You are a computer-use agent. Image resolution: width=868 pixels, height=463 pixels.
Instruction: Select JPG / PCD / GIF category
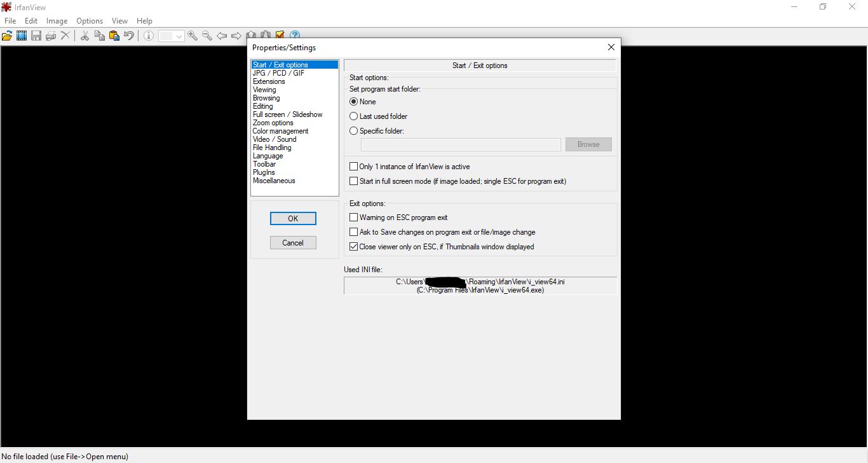pos(295,73)
